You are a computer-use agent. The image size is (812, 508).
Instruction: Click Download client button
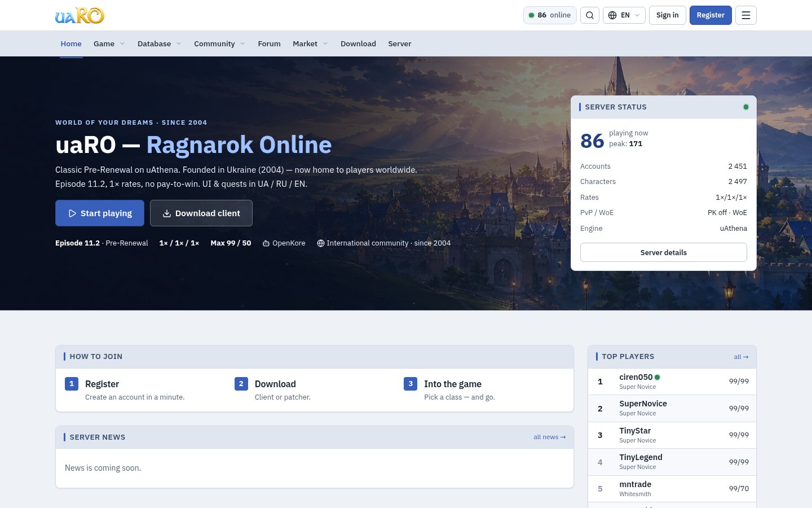pos(201,213)
